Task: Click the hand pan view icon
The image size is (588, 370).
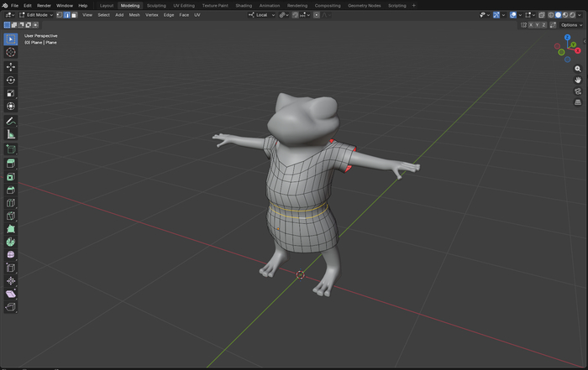Action: pyautogui.click(x=578, y=80)
